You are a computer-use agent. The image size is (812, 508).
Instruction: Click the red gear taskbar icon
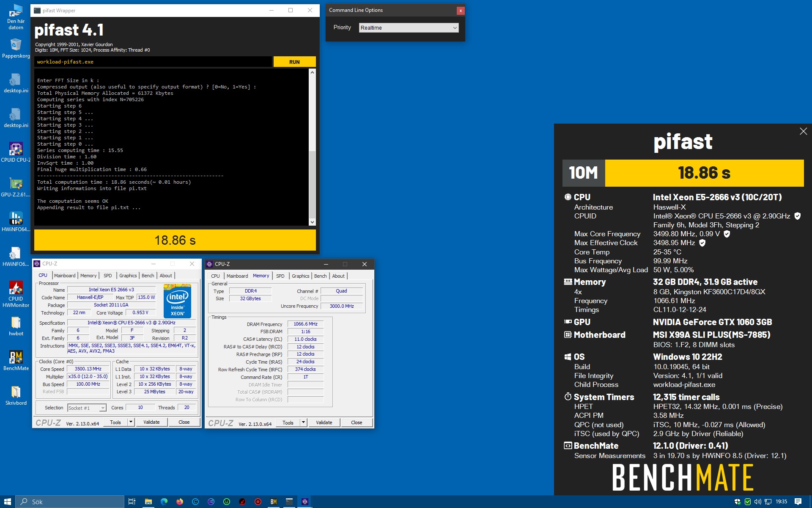pos(258,502)
